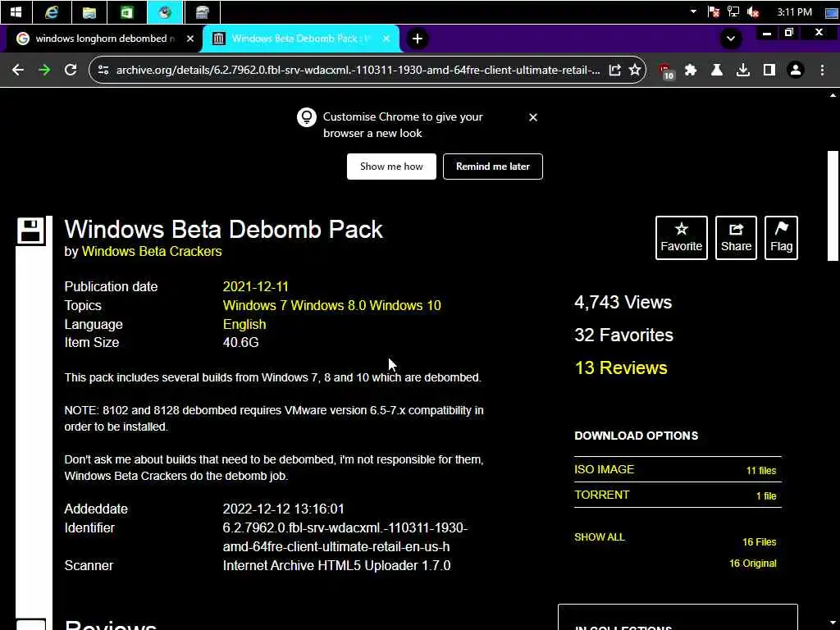
Task: Share this page from the address bar
Action: point(614,71)
